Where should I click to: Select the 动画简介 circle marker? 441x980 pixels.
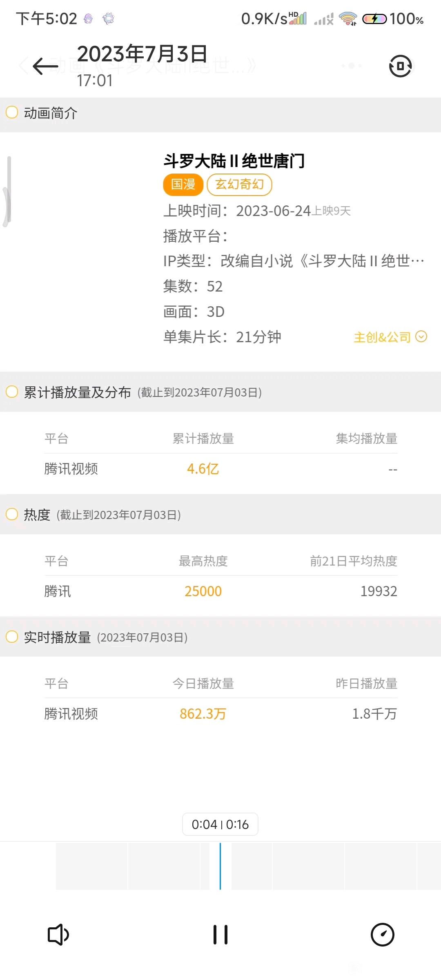tap(12, 112)
